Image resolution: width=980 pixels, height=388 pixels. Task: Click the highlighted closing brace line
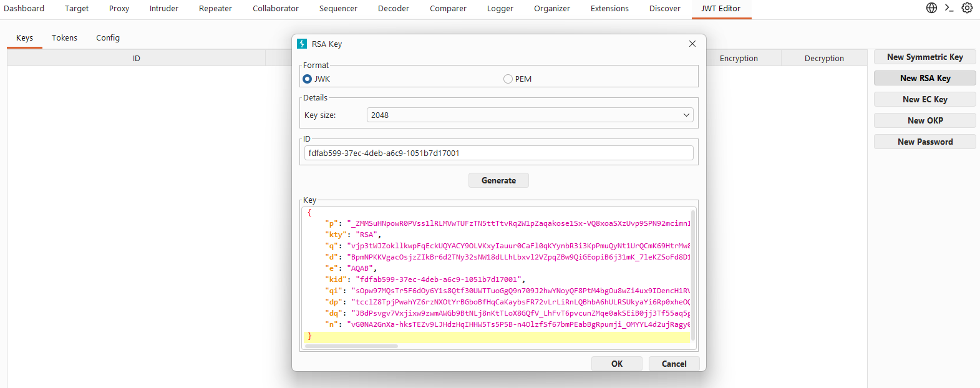coord(497,336)
